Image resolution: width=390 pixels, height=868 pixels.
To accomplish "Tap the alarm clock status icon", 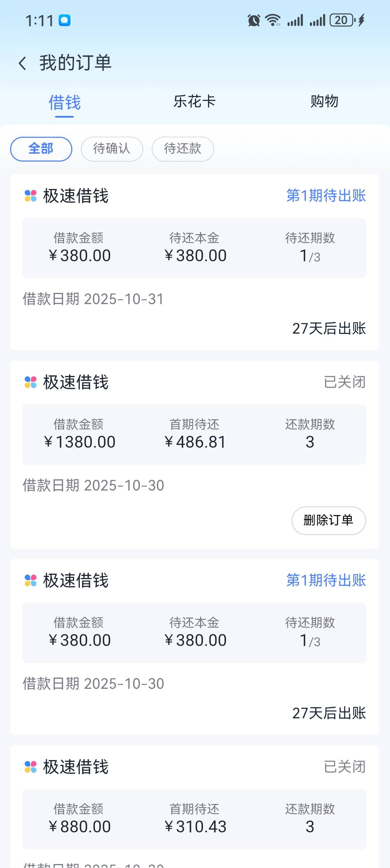I will pos(254,21).
